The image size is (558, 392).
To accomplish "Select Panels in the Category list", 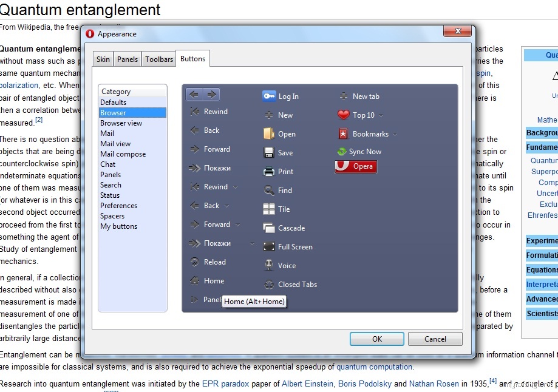I will [132, 175].
